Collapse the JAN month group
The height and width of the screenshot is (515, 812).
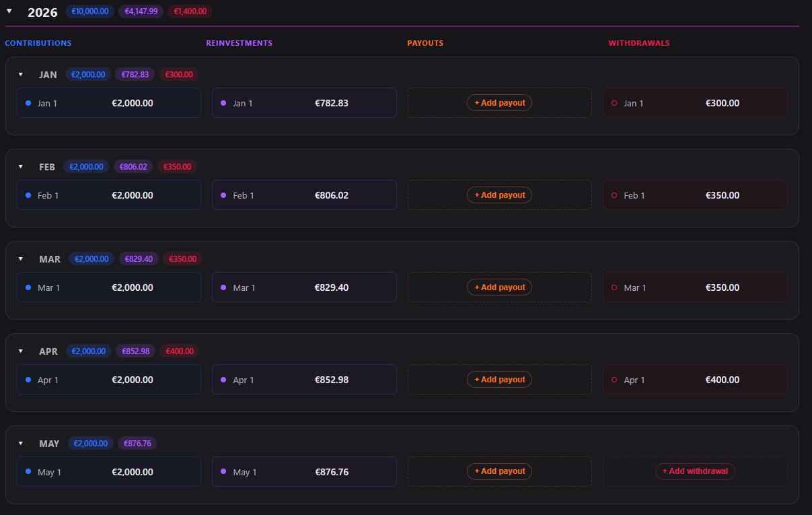[21, 74]
